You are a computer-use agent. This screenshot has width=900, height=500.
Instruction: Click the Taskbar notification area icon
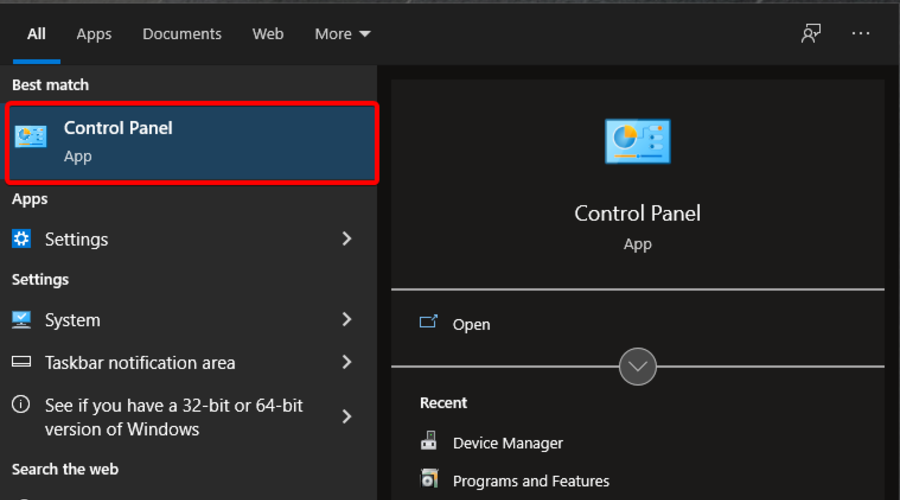[x=22, y=362]
